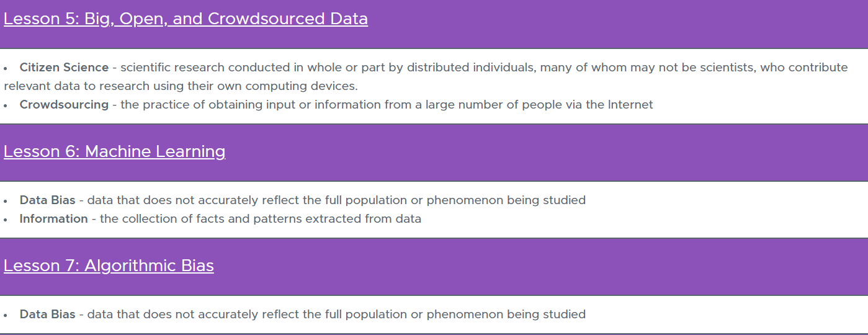This screenshot has height=335, width=868.
Task: Click the bold term Crowdsourcing
Action: click(64, 104)
